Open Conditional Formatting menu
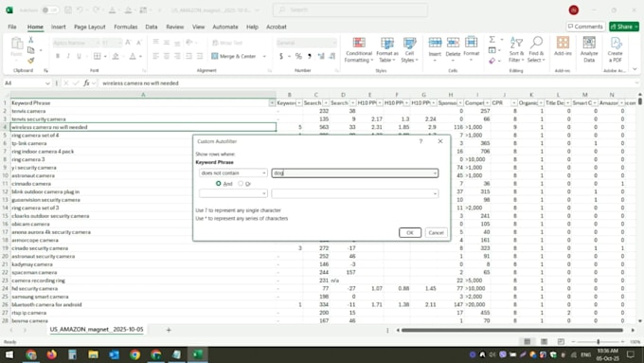Viewport: 644px width, 363px height. tap(359, 49)
